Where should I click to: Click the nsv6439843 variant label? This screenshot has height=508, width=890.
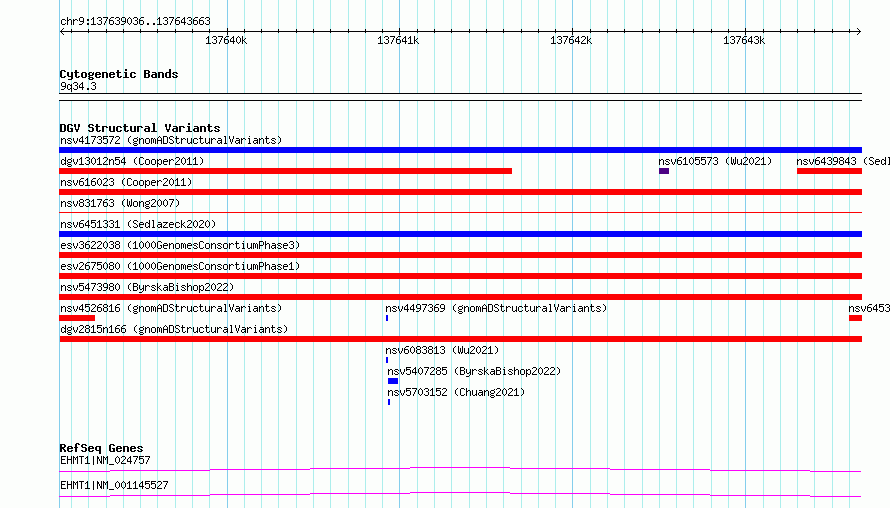tap(843, 161)
